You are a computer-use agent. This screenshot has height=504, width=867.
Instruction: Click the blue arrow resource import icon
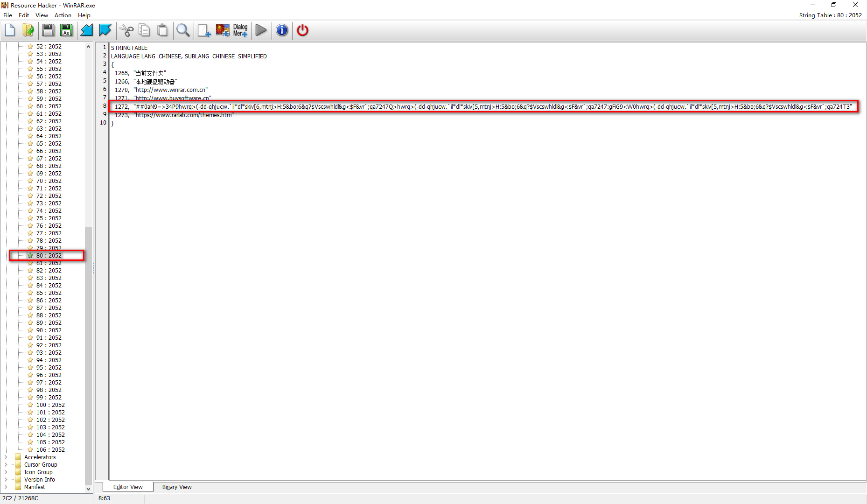tap(87, 30)
